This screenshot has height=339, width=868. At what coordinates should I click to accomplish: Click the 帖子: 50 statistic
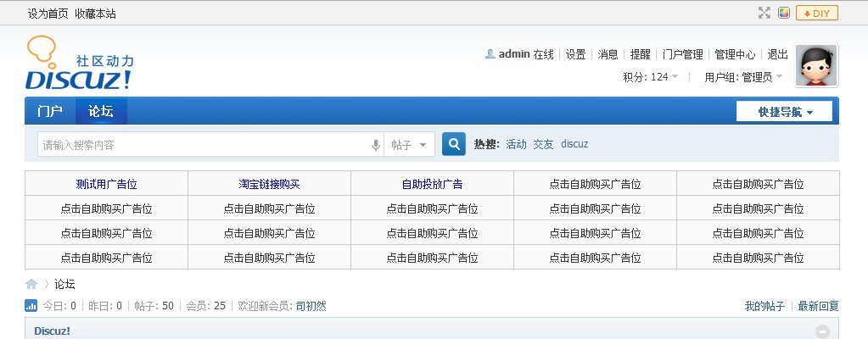(154, 306)
